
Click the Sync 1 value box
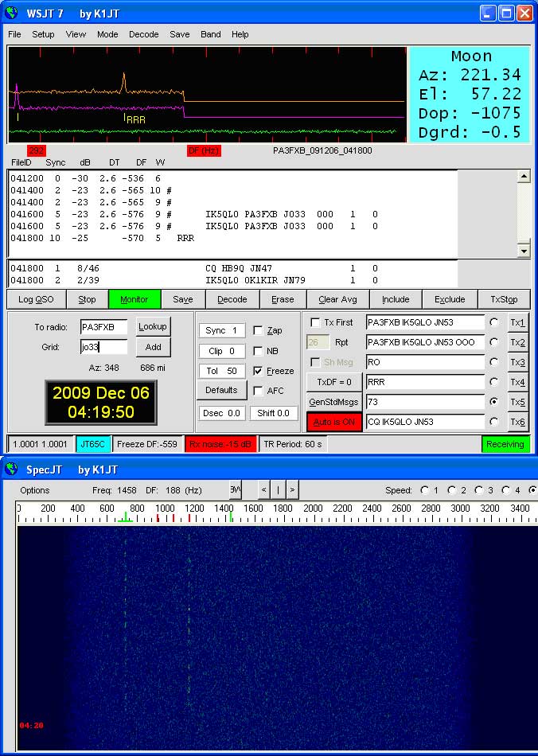[222, 330]
